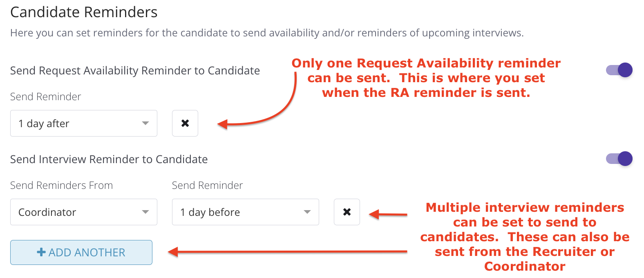Expand the Coordinator sender dropdown
644x278 pixels.
click(84, 212)
